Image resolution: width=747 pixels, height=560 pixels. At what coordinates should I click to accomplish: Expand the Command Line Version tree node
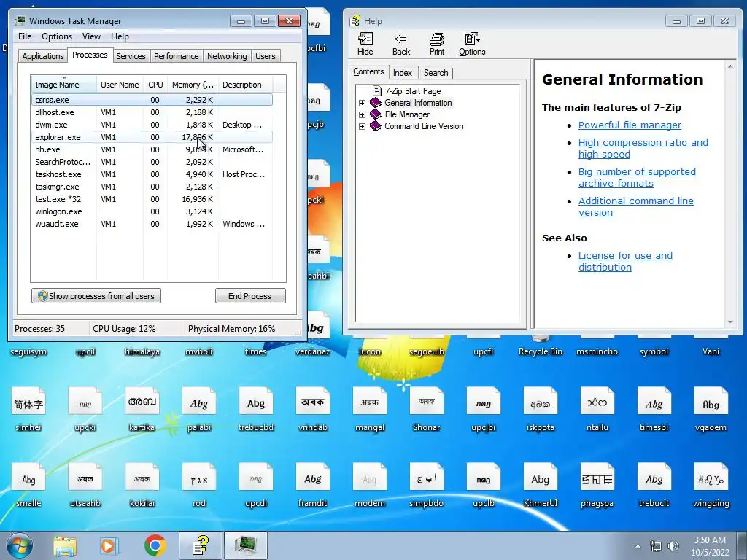362,127
